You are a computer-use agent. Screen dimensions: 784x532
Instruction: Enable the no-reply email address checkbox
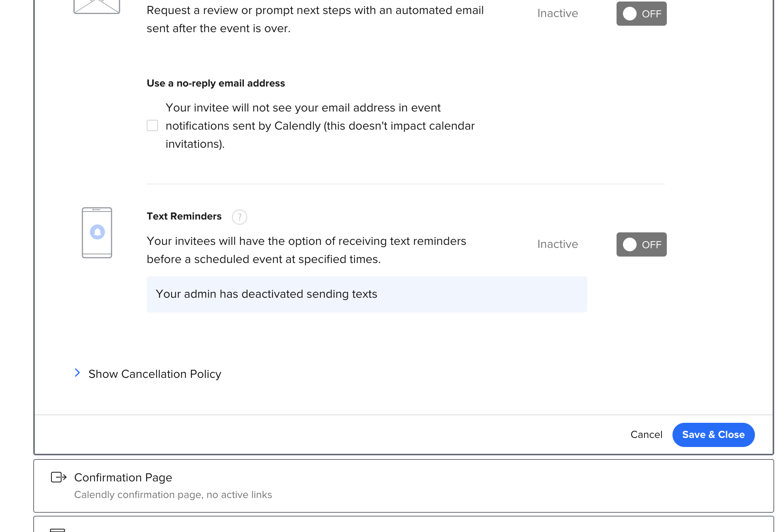click(x=152, y=125)
